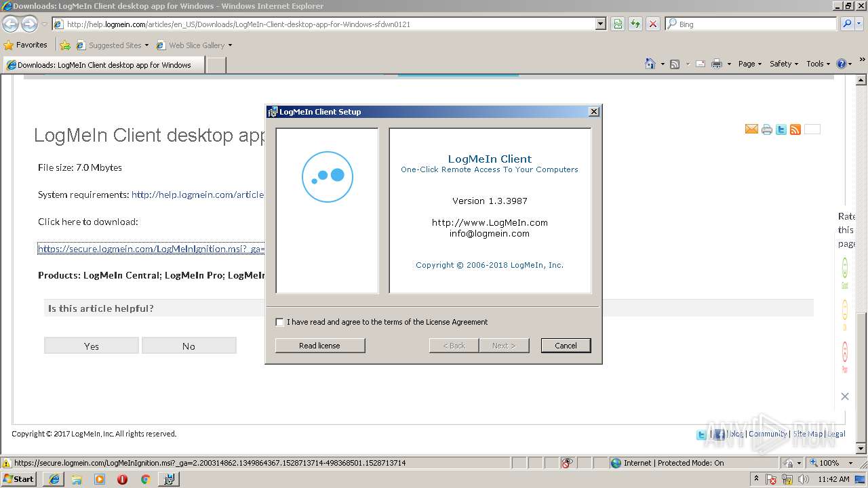Click the URL address field
This screenshot has height=488, width=868.
[x=330, y=24]
